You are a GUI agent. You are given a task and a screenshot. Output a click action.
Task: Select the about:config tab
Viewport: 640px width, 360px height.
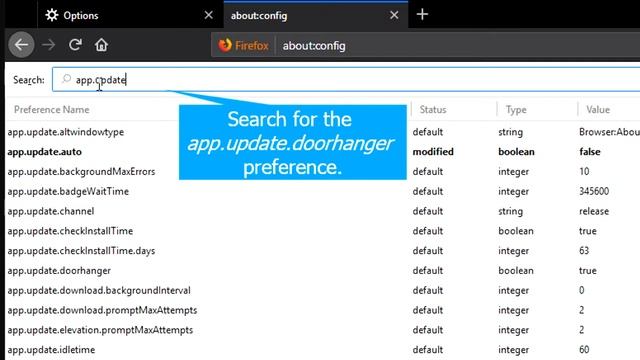pyautogui.click(x=316, y=15)
